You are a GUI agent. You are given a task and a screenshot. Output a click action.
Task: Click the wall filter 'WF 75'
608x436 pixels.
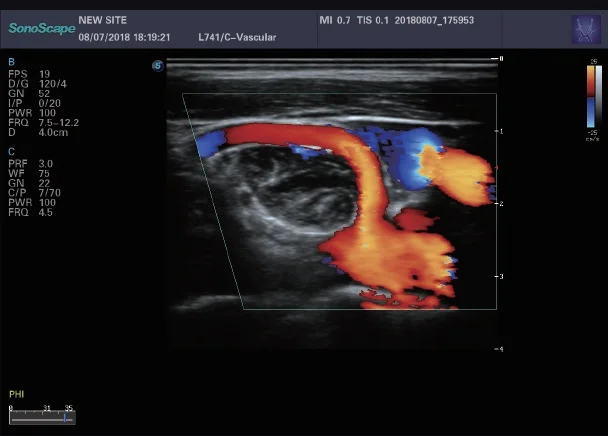pos(29,173)
